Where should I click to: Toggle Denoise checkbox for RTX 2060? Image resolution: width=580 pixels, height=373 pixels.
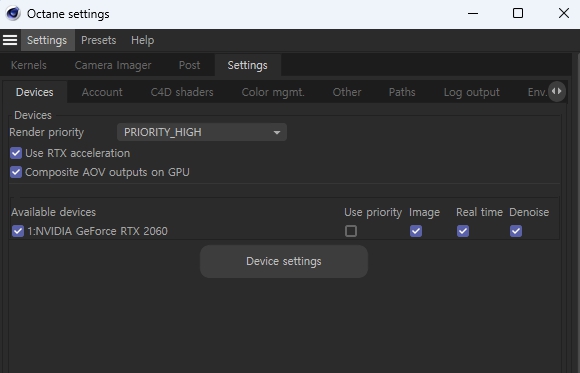516,231
